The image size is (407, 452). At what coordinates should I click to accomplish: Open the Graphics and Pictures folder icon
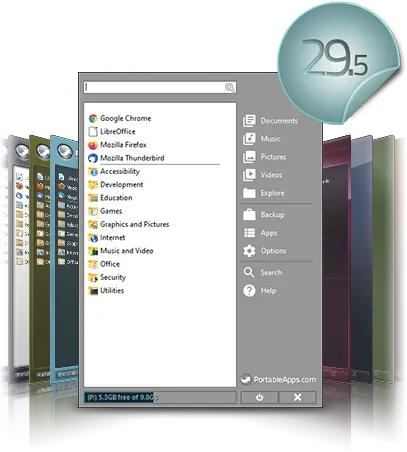click(93, 224)
